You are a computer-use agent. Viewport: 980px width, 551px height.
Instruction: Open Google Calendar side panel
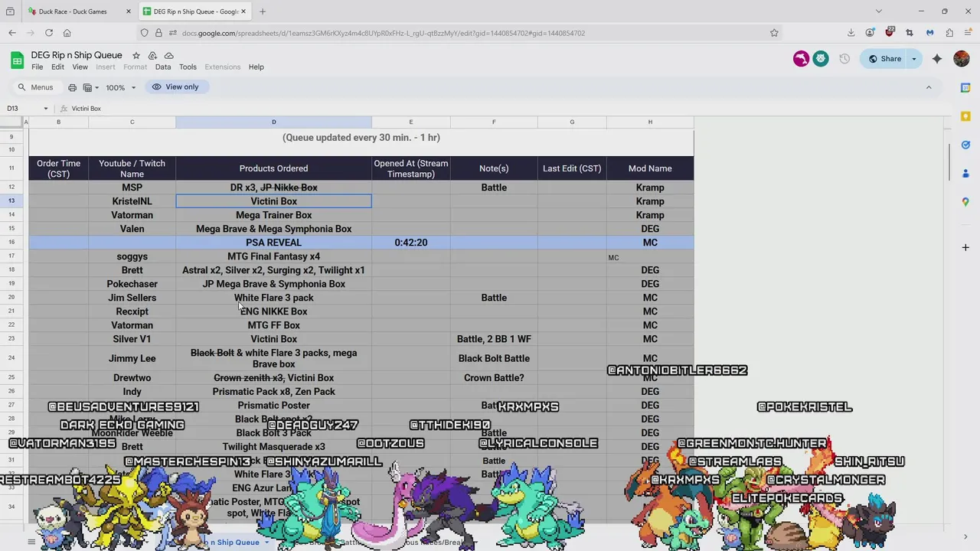pos(965,88)
